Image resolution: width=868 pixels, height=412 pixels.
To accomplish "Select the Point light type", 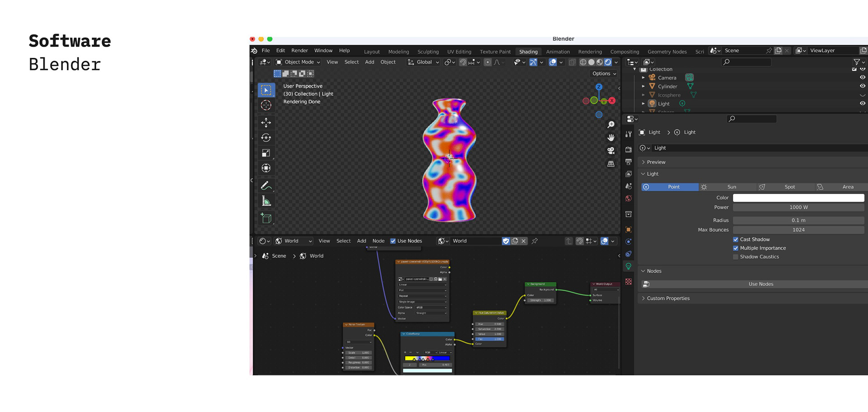I will [670, 187].
